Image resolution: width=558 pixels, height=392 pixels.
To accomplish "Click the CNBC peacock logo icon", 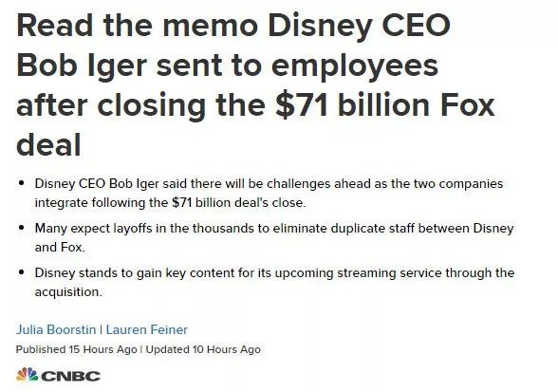I will tap(27, 375).
